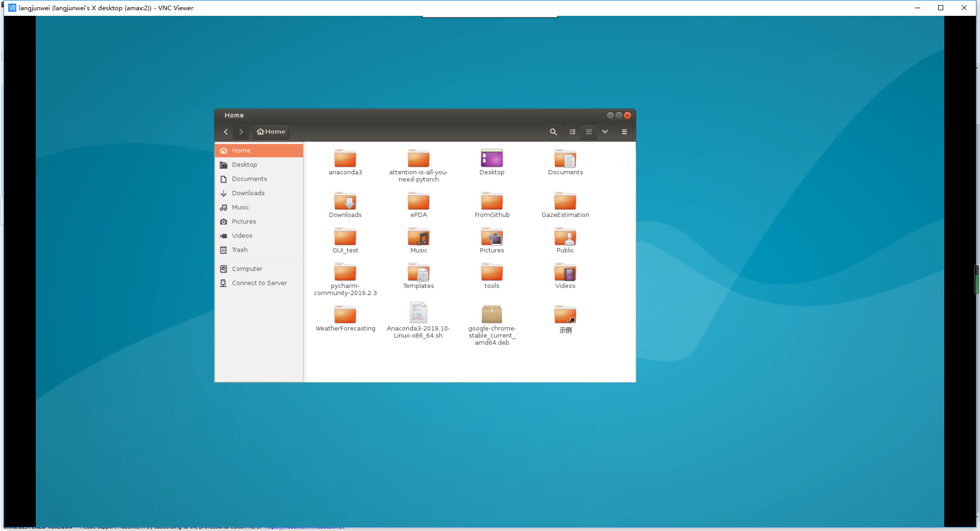Open the 示例 folder
This screenshot has width=980, height=531.
click(x=565, y=313)
